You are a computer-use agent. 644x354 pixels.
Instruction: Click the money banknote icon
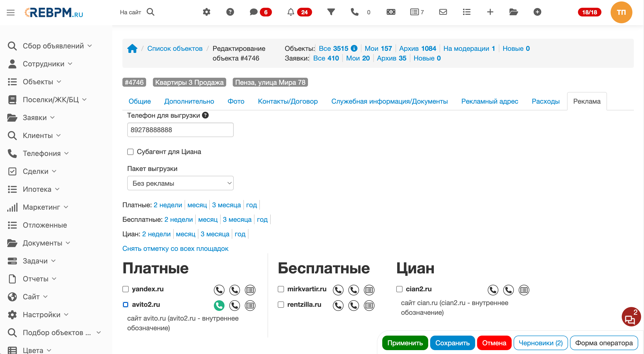point(391,12)
